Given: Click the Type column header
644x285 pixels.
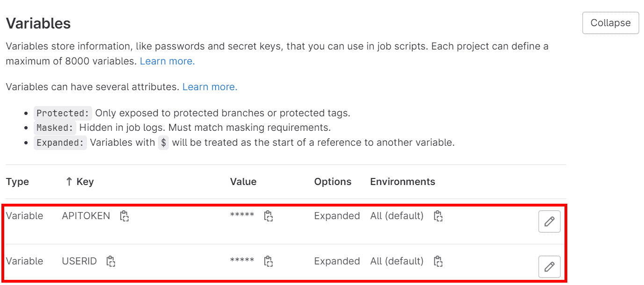Looking at the screenshot, I should coord(17,182).
